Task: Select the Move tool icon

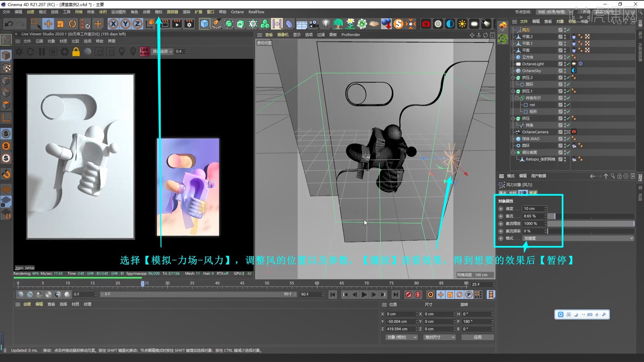Action: click(48, 24)
